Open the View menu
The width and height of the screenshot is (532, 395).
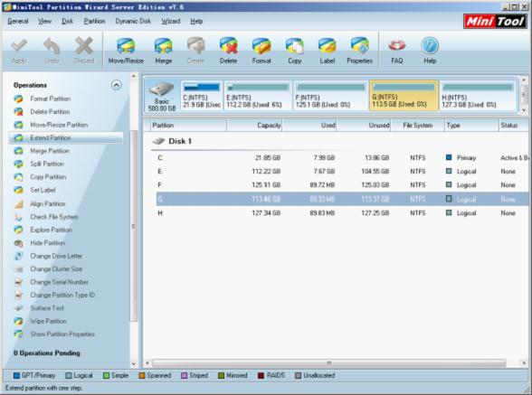pos(44,21)
